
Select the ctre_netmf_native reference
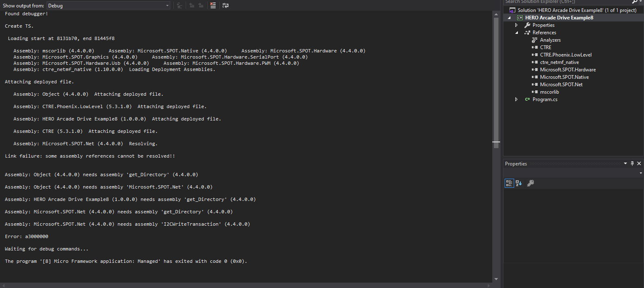coord(559,62)
